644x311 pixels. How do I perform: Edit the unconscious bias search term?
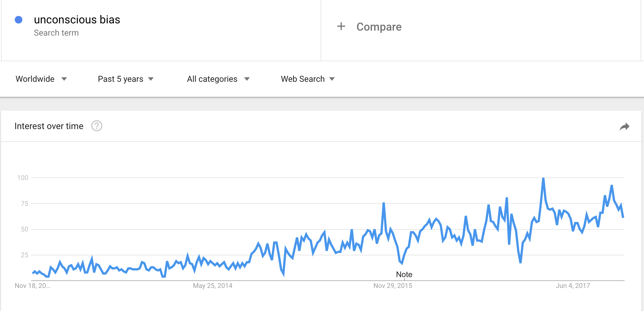pos(77,20)
